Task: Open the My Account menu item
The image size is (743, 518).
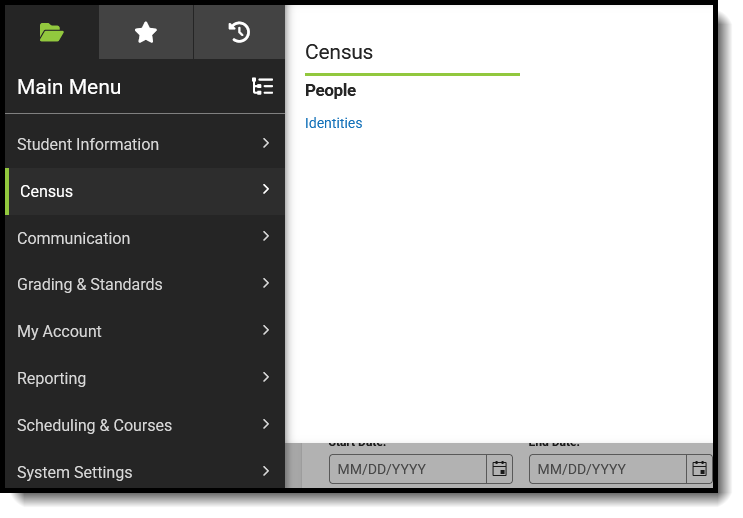Action: coord(145,331)
